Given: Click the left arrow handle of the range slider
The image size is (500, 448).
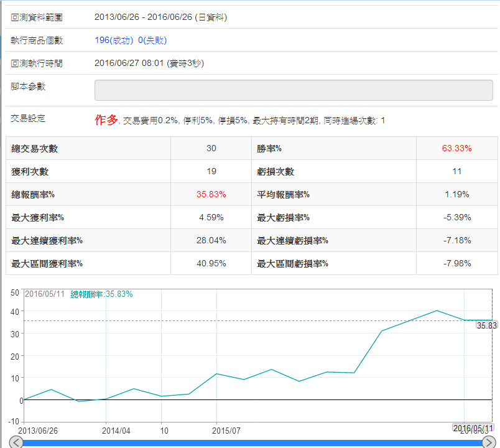Looking at the screenshot, I should [x=17, y=442].
